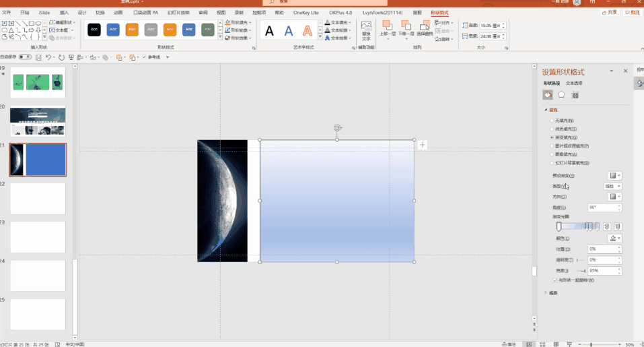Switch to the 插入 Insert tab
Screen dimensions: 644x347
click(x=64, y=12)
